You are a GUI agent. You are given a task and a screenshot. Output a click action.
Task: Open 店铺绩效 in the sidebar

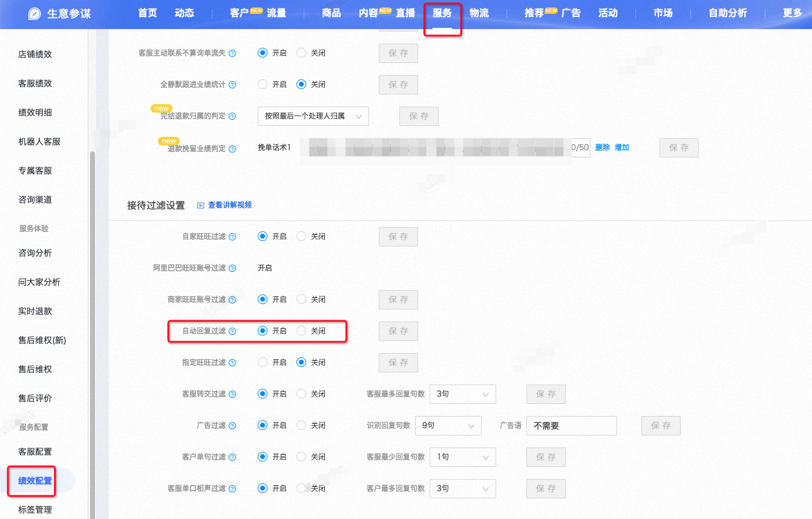tap(35, 55)
